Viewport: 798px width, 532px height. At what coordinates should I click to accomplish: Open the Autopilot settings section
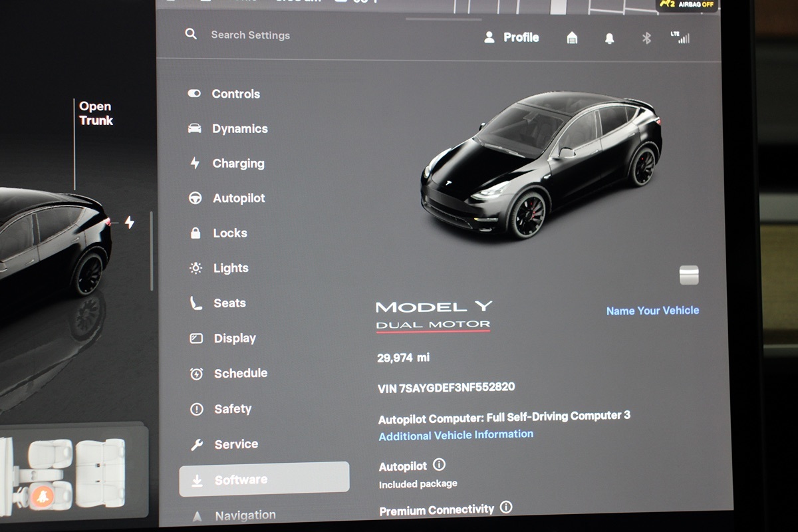(238, 198)
